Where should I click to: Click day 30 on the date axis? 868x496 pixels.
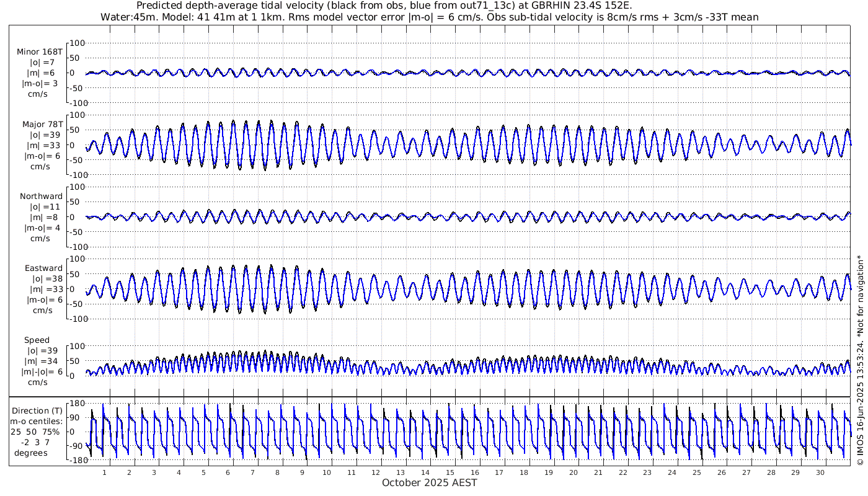(x=820, y=472)
